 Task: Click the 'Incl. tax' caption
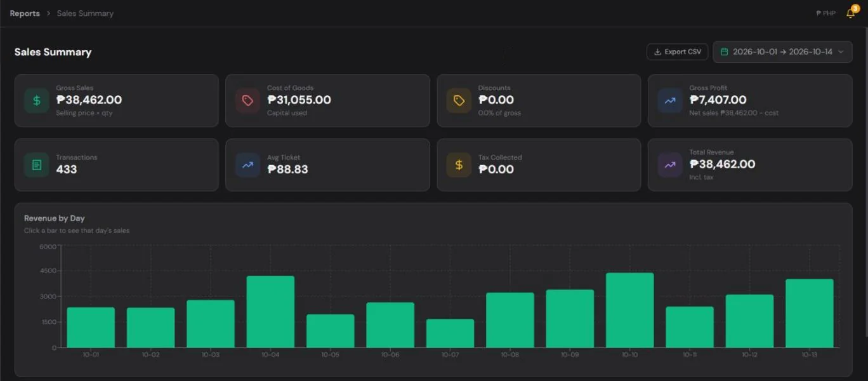click(x=701, y=177)
